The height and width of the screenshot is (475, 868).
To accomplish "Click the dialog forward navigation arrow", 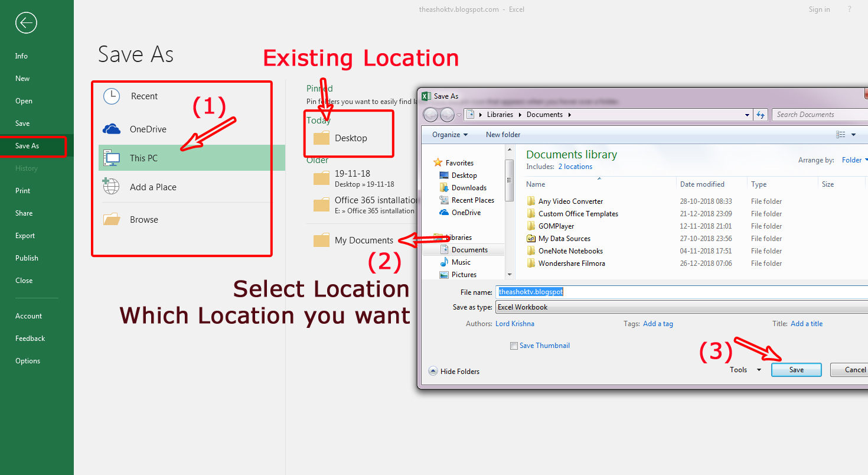I will [x=447, y=115].
